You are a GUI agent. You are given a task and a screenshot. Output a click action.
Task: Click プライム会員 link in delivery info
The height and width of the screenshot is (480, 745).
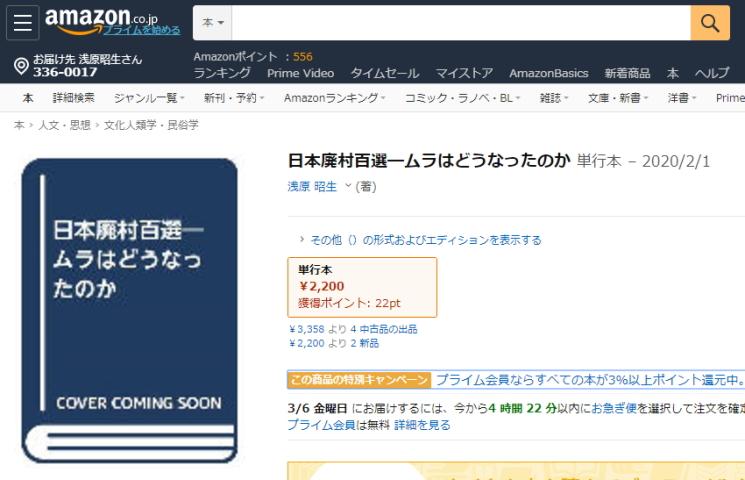[x=321, y=425]
